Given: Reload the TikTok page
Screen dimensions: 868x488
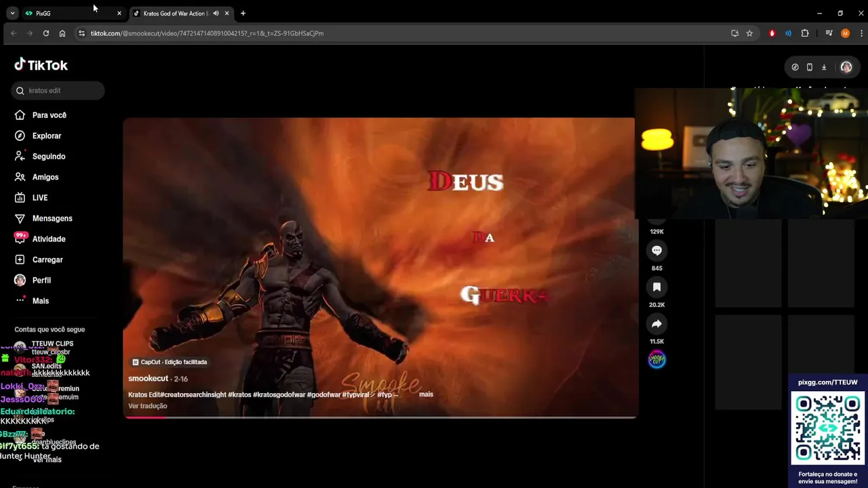Looking at the screenshot, I should (x=45, y=33).
